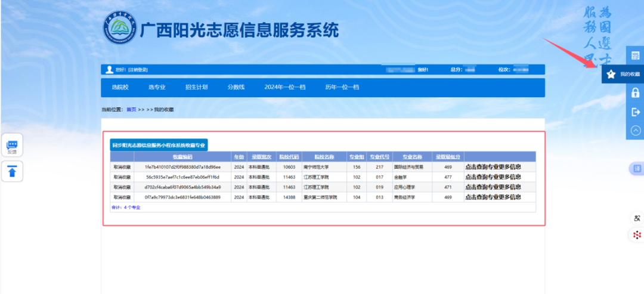Sort by the 录取最低分 column header
Image resolution: width=644 pixels, height=294 pixels.
(447, 157)
